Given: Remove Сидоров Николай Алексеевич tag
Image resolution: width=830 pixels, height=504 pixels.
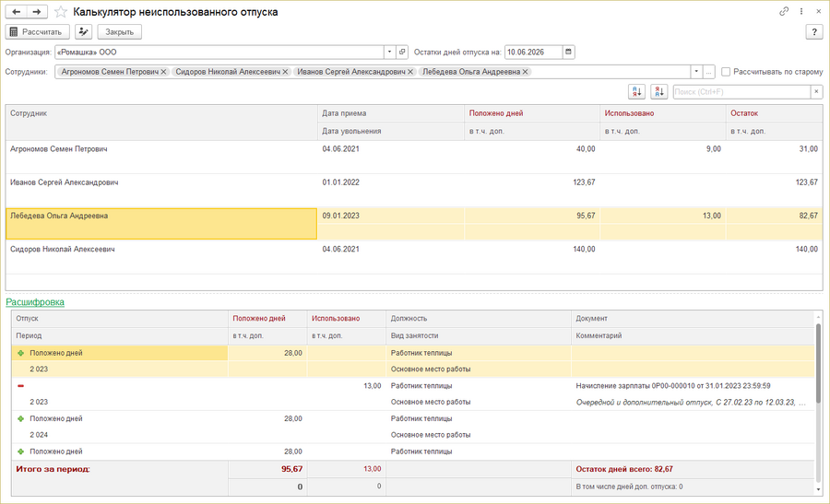Looking at the screenshot, I should tap(285, 71).
